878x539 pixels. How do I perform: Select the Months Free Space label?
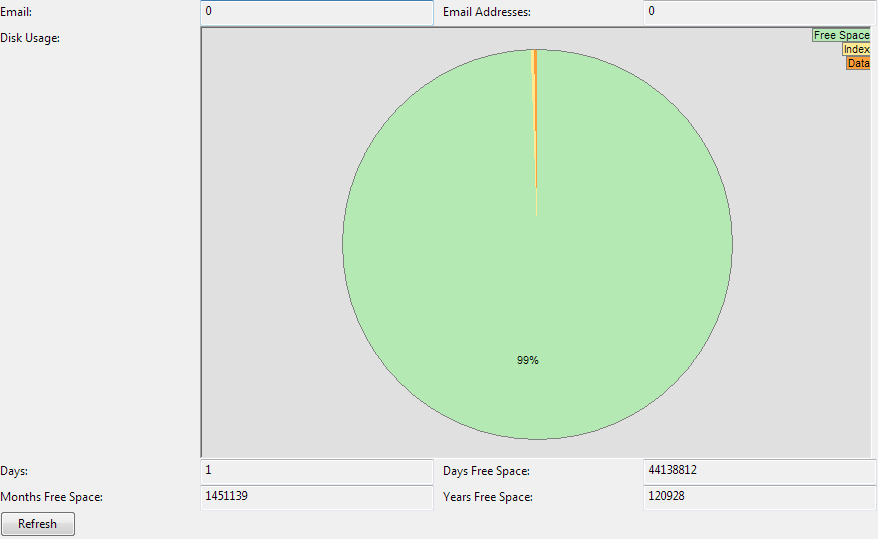coord(52,497)
